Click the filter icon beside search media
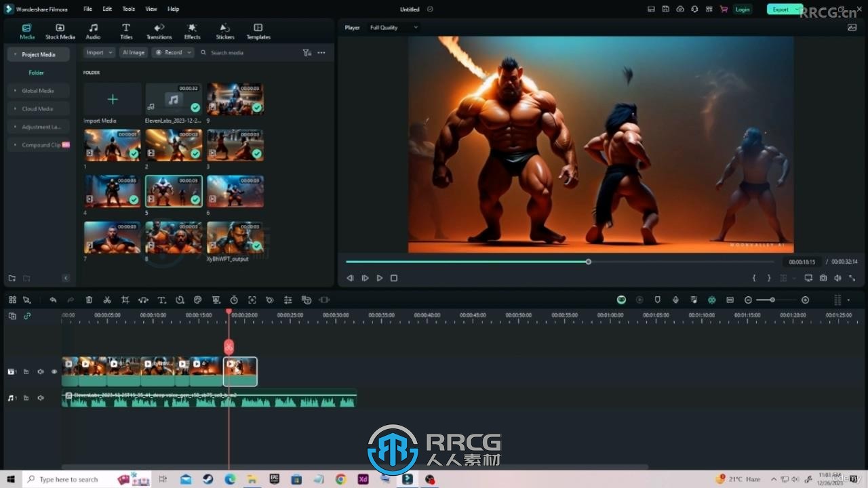The width and height of the screenshot is (868, 488). 307,52
